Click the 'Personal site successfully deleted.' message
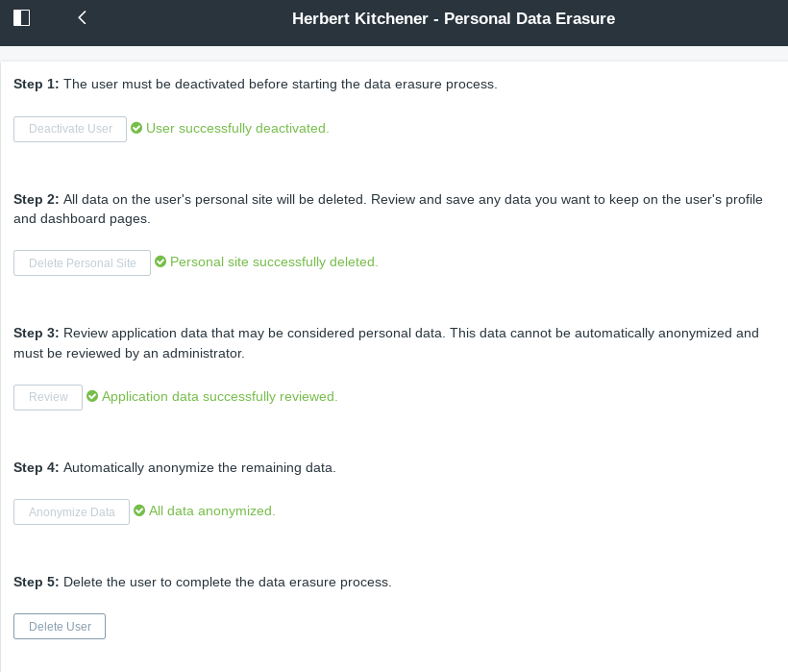 pos(274,262)
